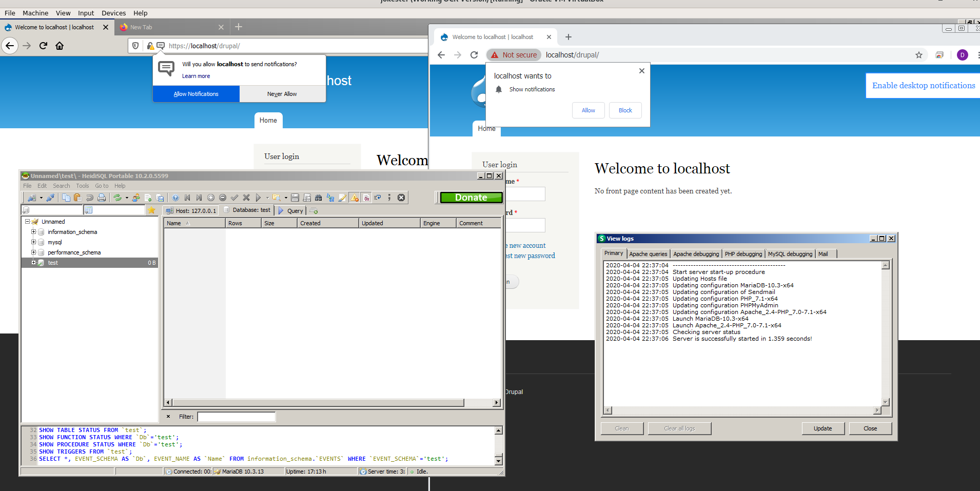This screenshot has height=491, width=980.
Task: Click Allow in Chrome notification prompt
Action: [588, 110]
